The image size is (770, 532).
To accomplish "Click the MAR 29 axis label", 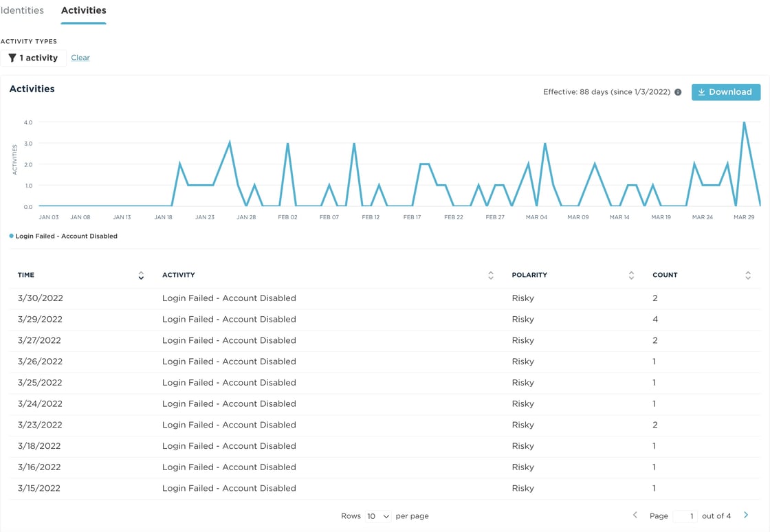I will pos(744,217).
